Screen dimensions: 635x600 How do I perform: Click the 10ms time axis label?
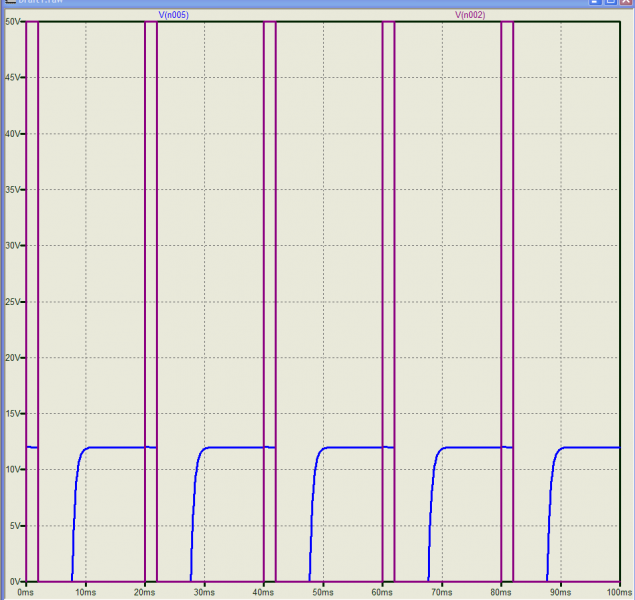pyautogui.click(x=86, y=592)
